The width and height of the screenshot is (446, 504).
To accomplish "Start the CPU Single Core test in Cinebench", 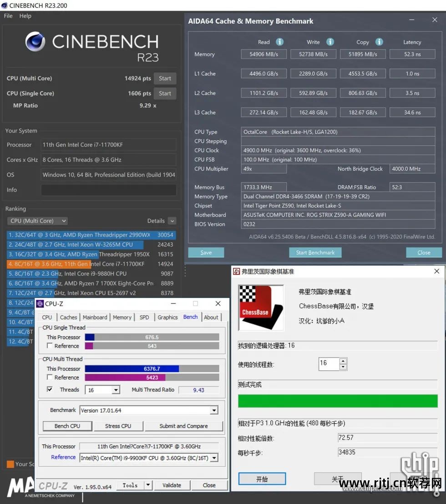I will [165, 93].
